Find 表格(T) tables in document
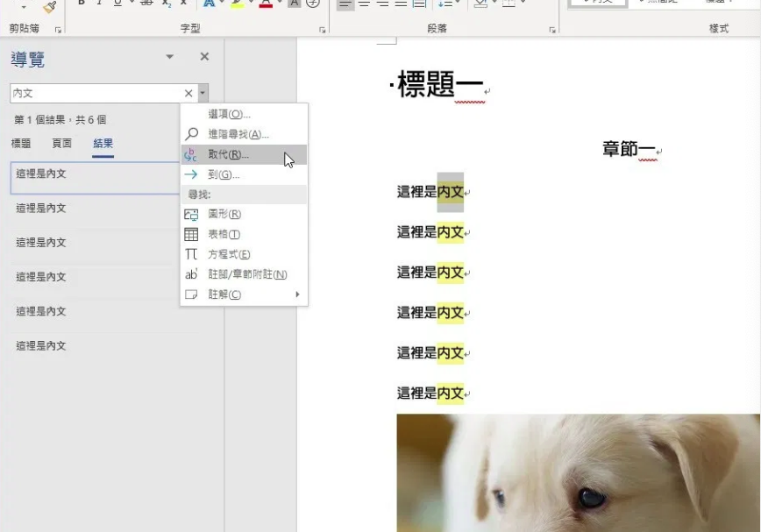 pyautogui.click(x=244, y=234)
